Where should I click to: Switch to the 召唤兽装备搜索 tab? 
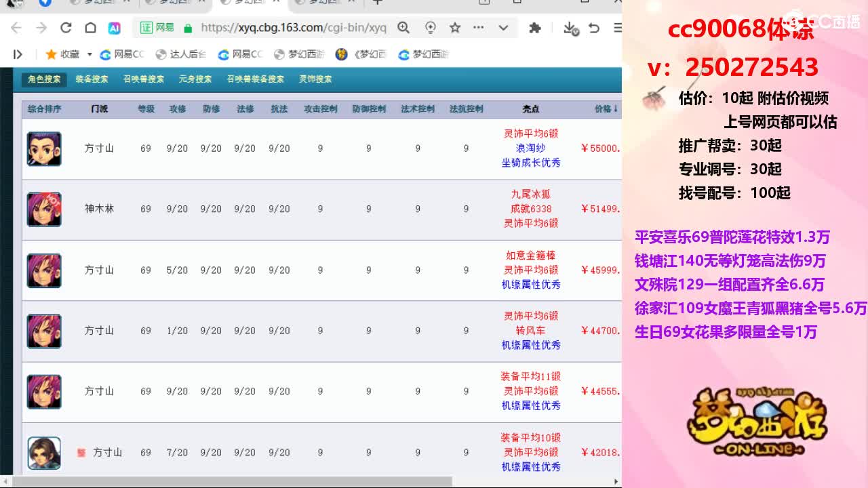coord(255,79)
